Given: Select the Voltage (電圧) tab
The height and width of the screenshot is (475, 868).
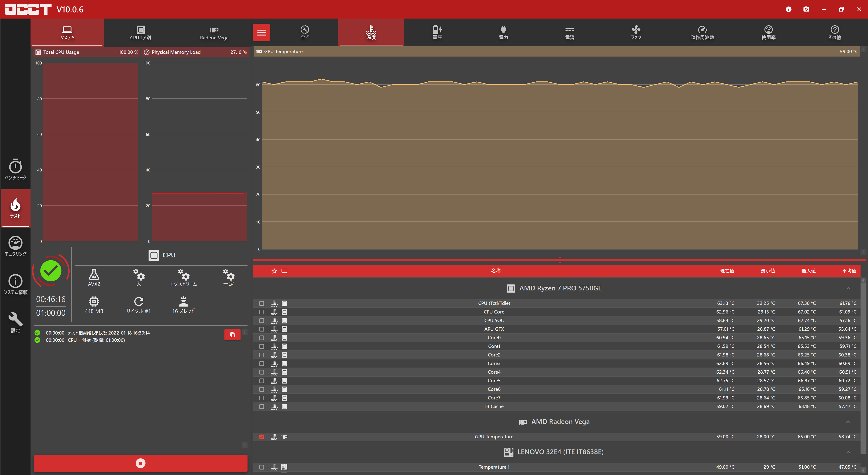Looking at the screenshot, I should pos(437,32).
